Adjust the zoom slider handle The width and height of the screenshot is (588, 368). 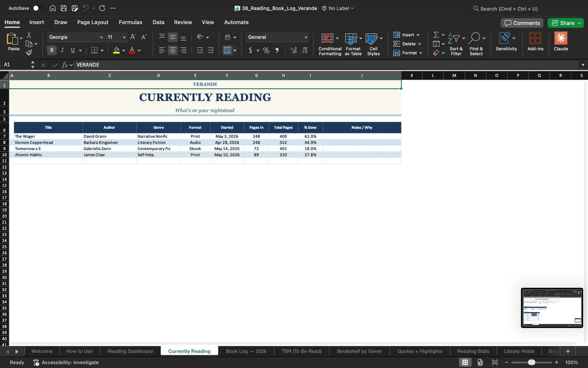(531, 362)
